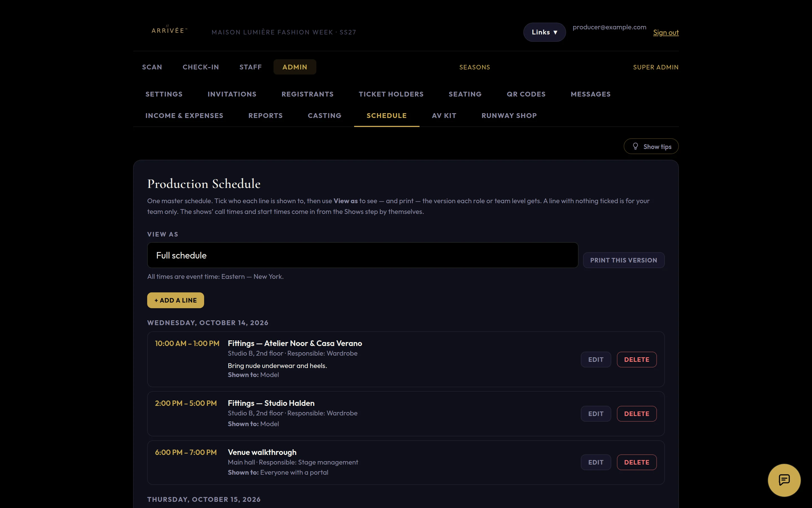Click the 10:00 AM – 1:00 PM time
This screenshot has height=508, width=812.
[x=187, y=343]
